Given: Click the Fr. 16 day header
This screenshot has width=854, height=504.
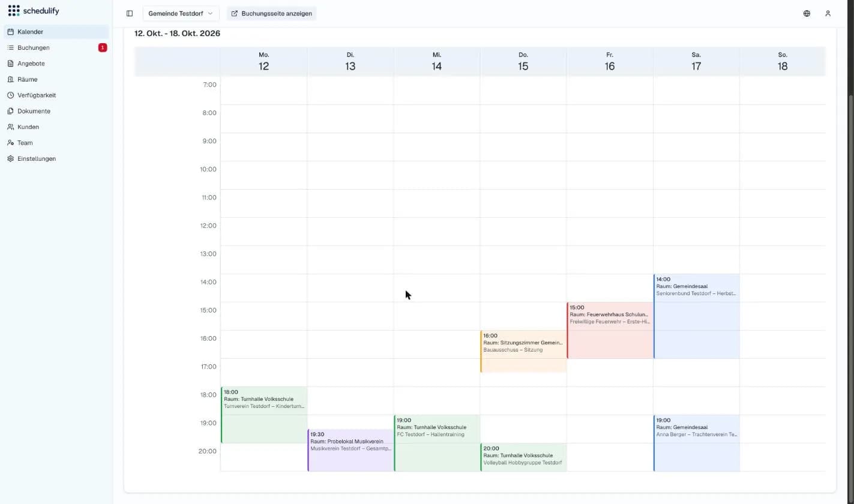Looking at the screenshot, I should (610, 61).
